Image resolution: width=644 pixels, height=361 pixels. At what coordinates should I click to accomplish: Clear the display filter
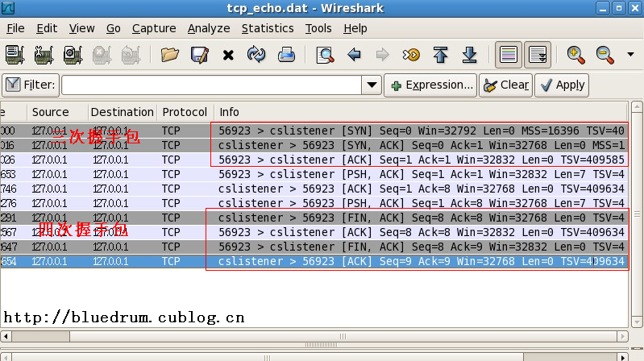click(506, 85)
